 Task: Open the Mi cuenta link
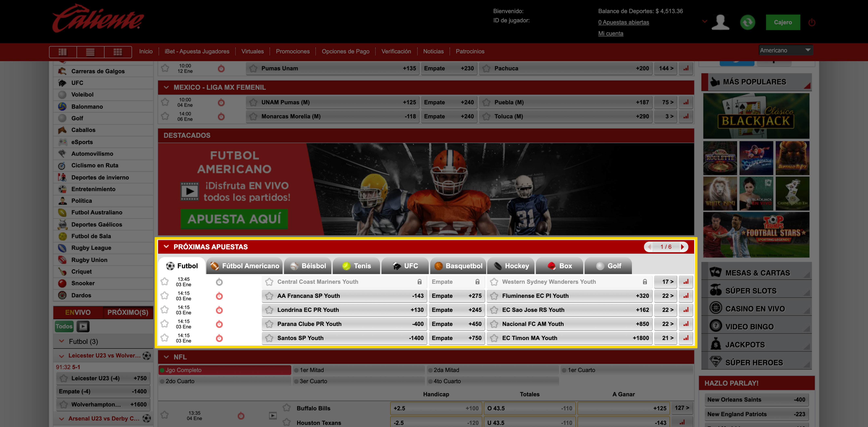pos(610,33)
